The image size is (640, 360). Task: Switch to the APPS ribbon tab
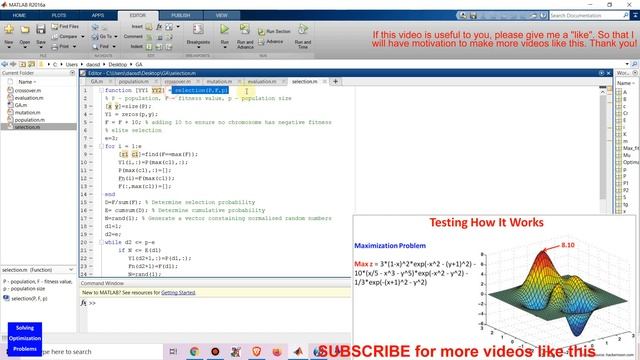click(x=98, y=16)
